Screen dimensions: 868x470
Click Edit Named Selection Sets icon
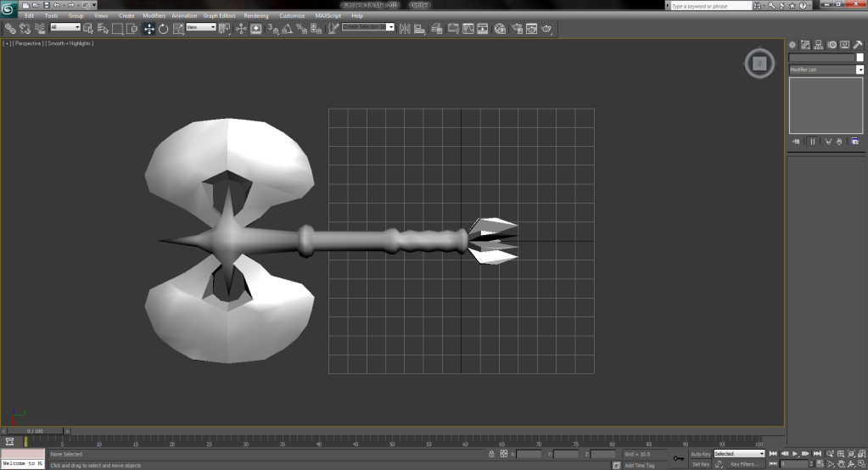(333, 29)
